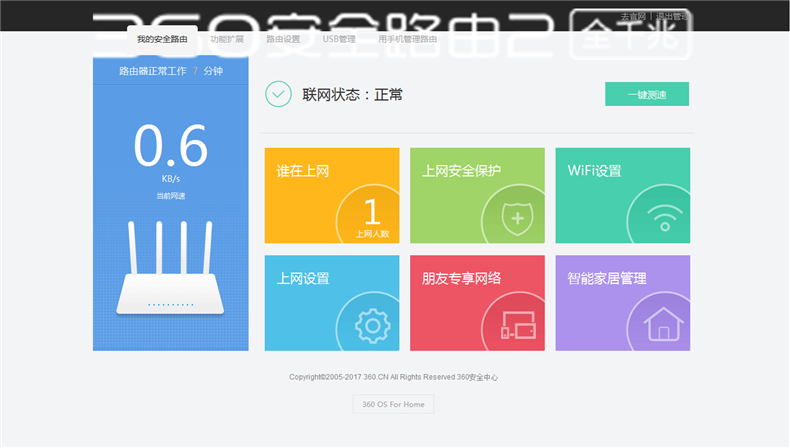This screenshot has height=448, width=790.
Task: Open the 我的安全路由 tab
Action: click(162, 39)
